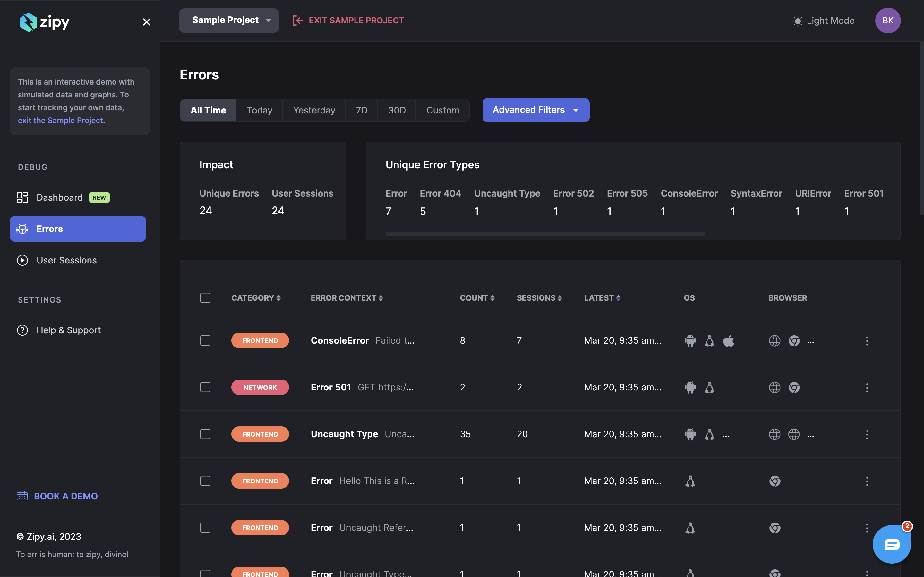The width and height of the screenshot is (924, 577).
Task: Select the 7D time range tab
Action: [361, 111]
